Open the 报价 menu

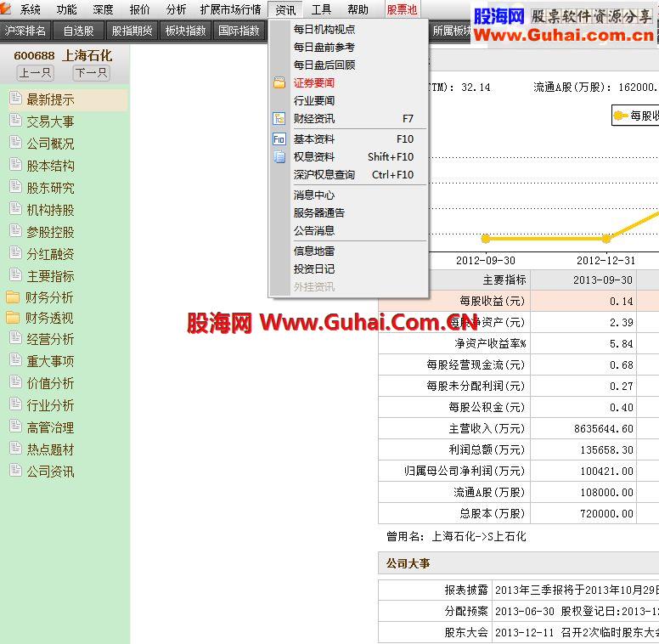(x=139, y=9)
